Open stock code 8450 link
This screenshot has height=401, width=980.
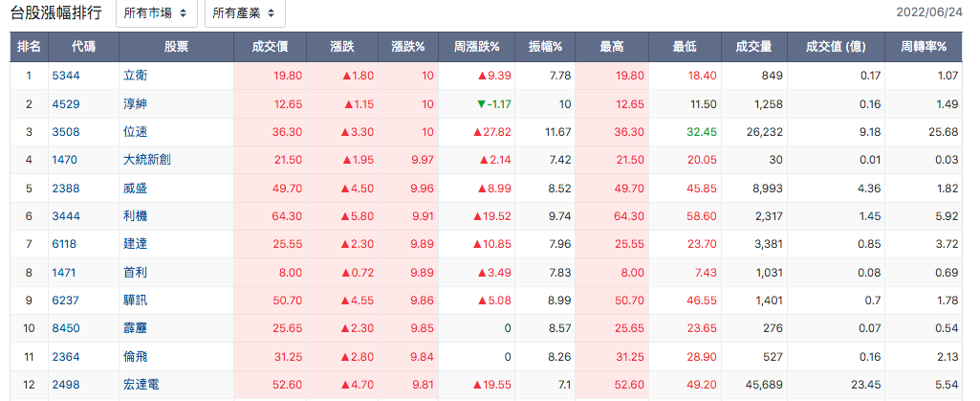(x=66, y=329)
